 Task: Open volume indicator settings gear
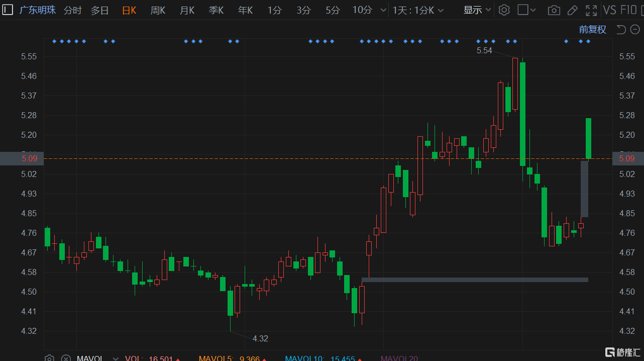click(x=49, y=358)
